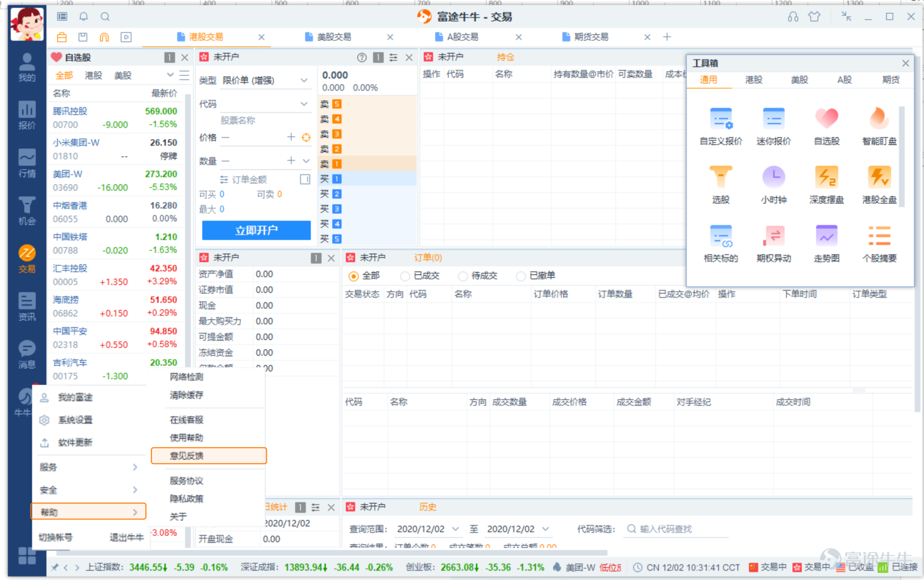Click 买 1 bid level row

tap(367, 179)
